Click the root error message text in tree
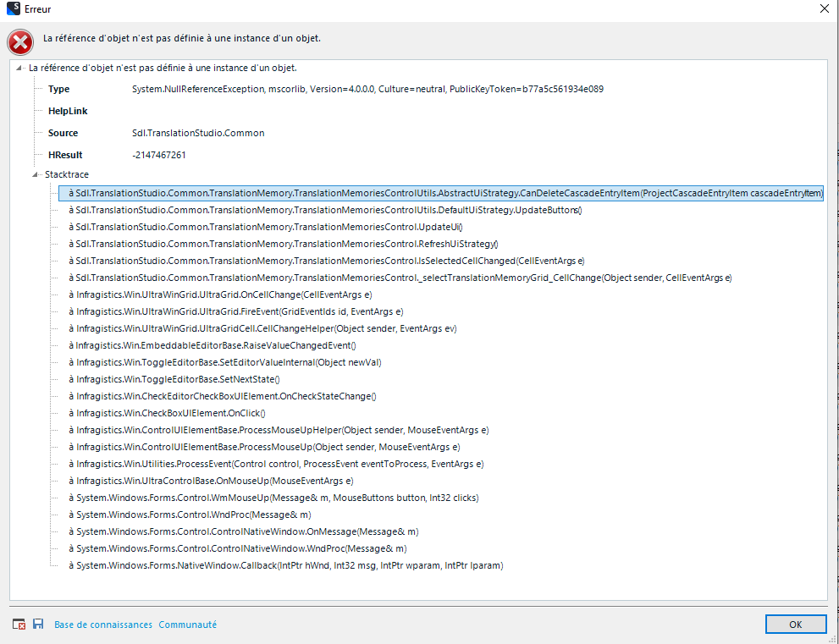This screenshot has height=644, width=839. pyautogui.click(x=163, y=68)
